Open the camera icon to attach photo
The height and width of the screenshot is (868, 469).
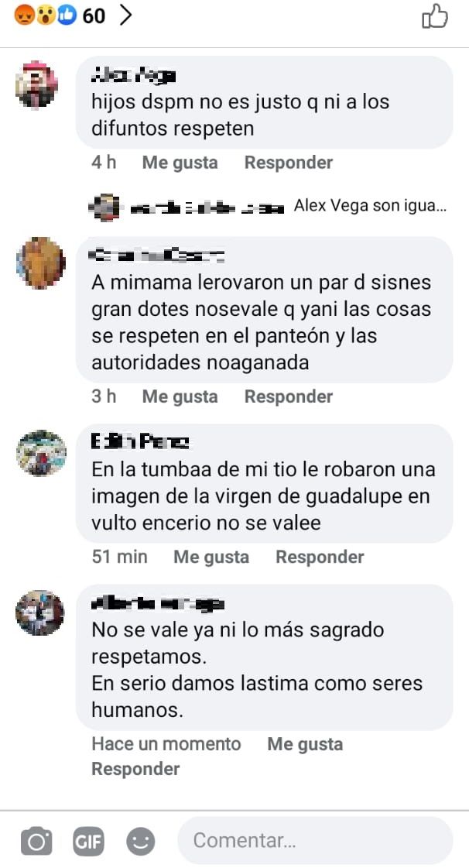[x=36, y=842]
